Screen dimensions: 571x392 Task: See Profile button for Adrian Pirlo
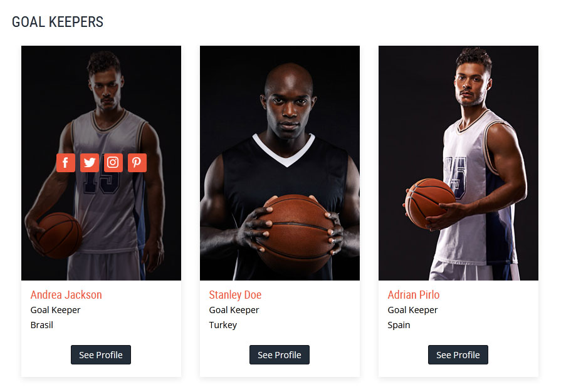pyautogui.click(x=458, y=355)
